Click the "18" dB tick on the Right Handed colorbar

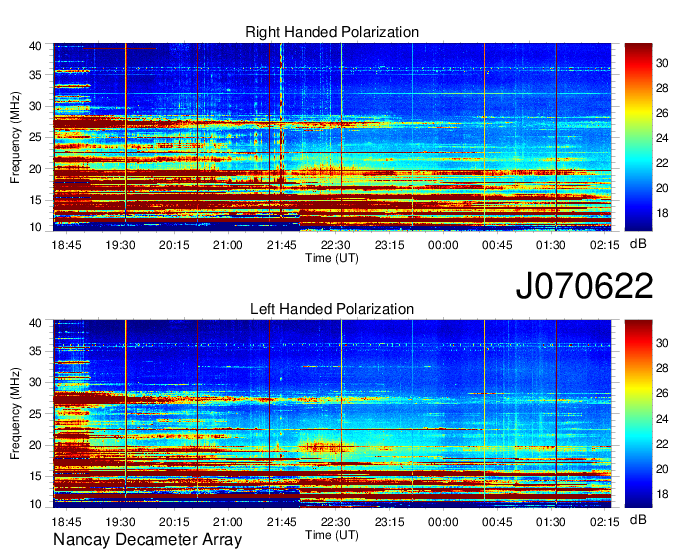tap(662, 213)
